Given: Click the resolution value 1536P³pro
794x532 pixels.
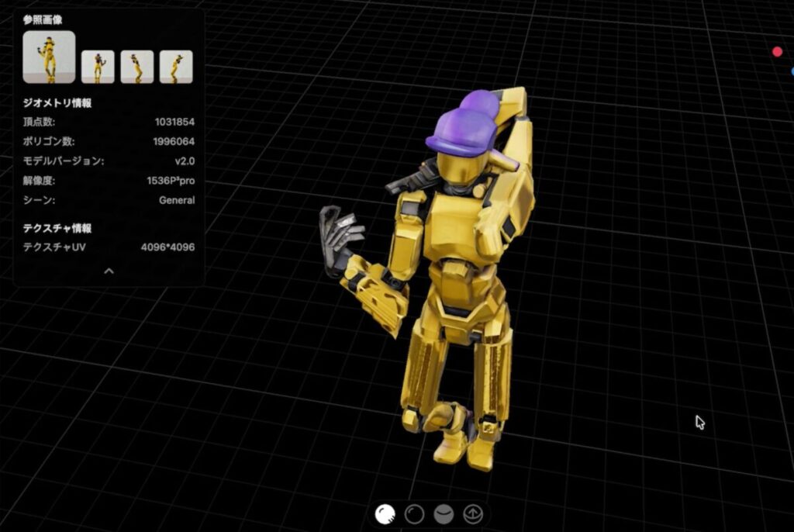Looking at the screenshot, I should [x=171, y=181].
